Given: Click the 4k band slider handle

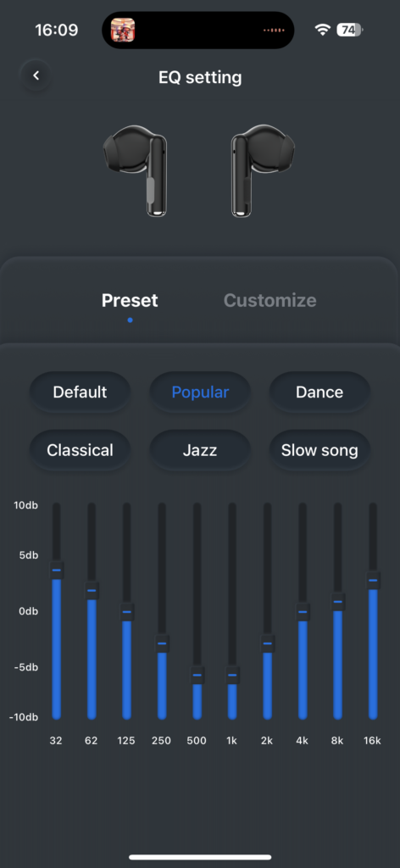Looking at the screenshot, I should coord(303,612).
